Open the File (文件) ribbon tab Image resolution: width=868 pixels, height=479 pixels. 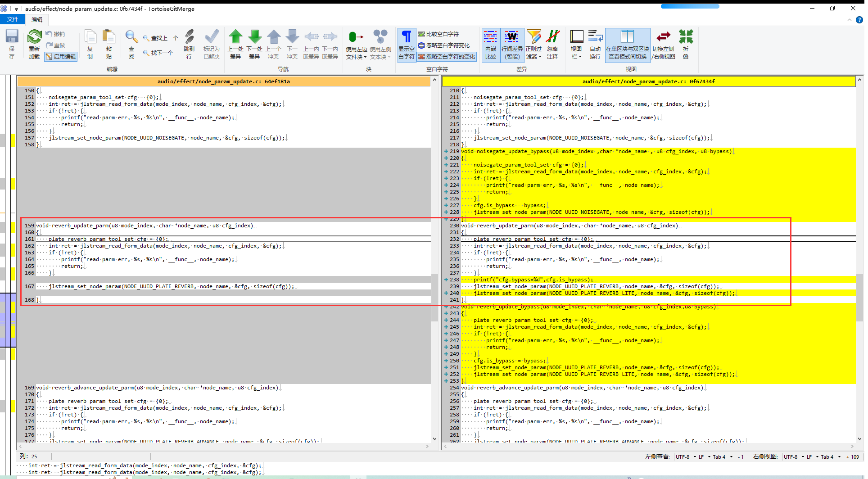pos(13,19)
